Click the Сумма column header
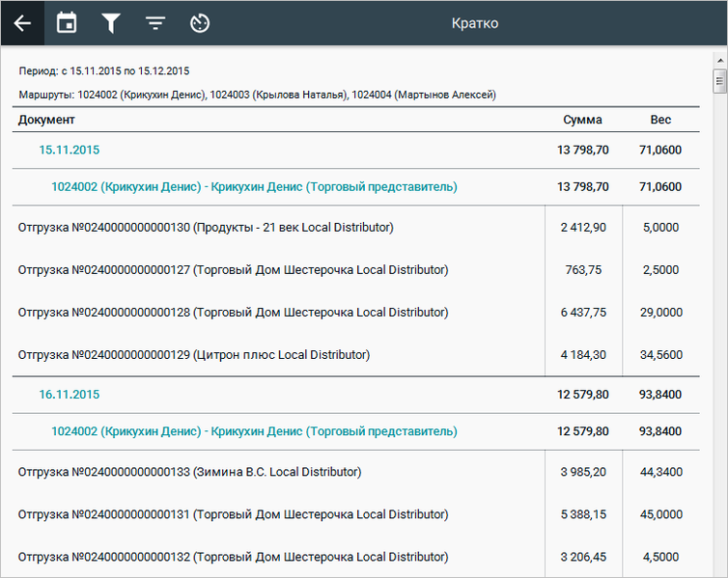Screen dimensions: 728x578 pyautogui.click(x=582, y=121)
